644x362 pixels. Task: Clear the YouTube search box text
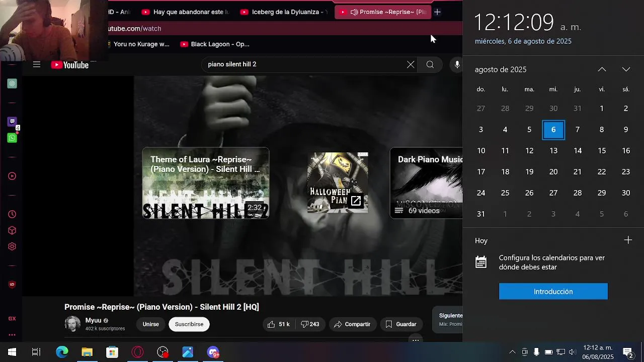[x=411, y=64]
